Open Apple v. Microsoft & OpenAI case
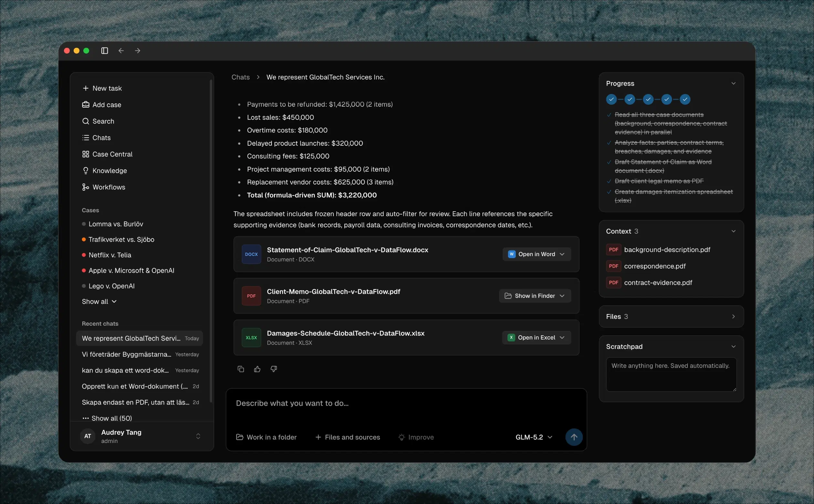The image size is (814, 504). click(x=128, y=271)
